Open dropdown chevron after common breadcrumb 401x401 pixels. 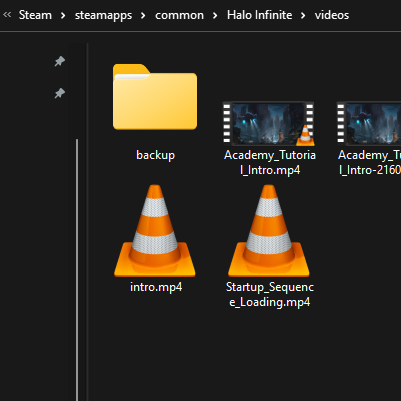coord(215,15)
